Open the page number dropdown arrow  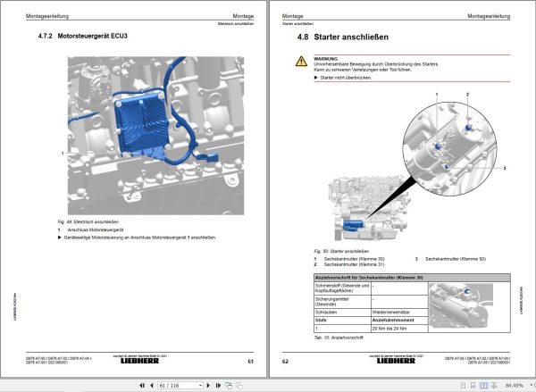[x=201, y=385]
